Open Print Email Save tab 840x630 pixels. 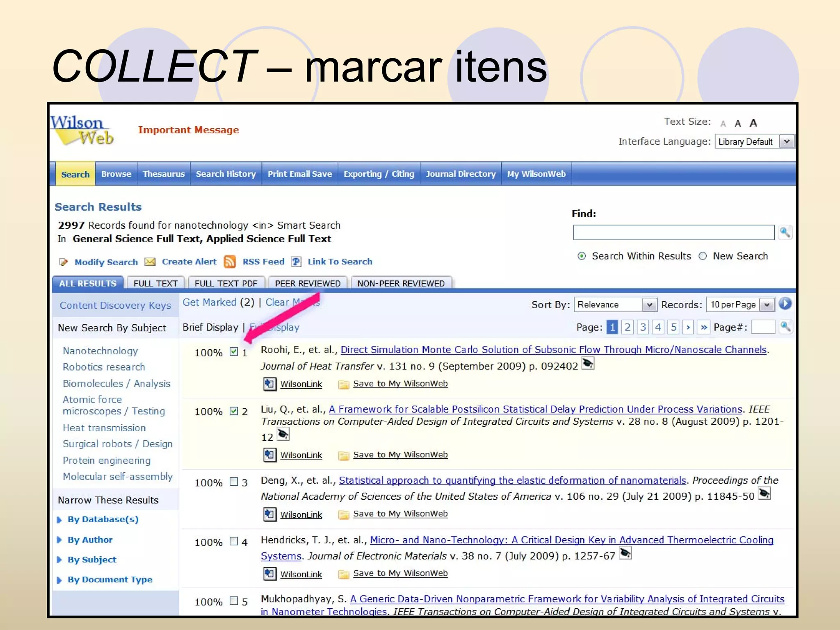[x=300, y=174]
